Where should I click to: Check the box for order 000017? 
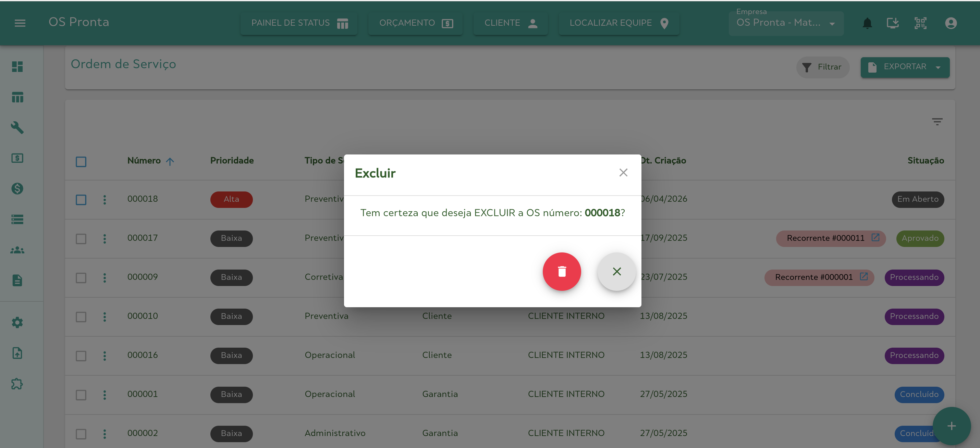click(x=81, y=239)
